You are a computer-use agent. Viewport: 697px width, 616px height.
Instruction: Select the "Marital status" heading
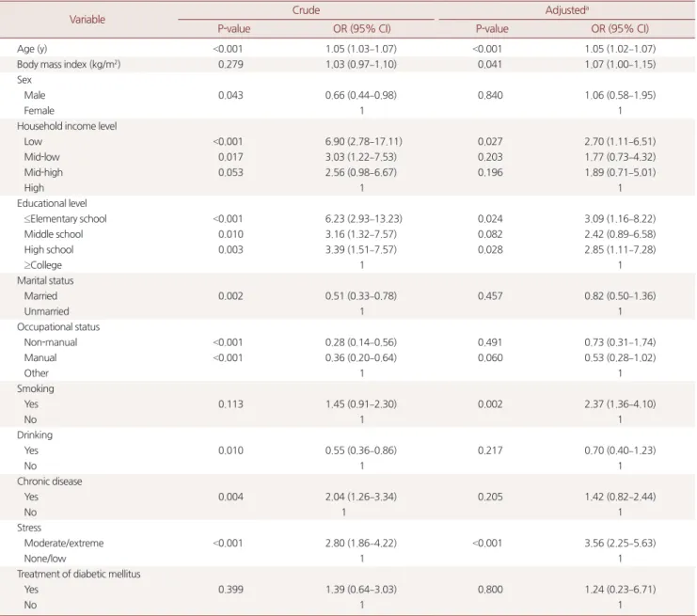(x=45, y=281)
